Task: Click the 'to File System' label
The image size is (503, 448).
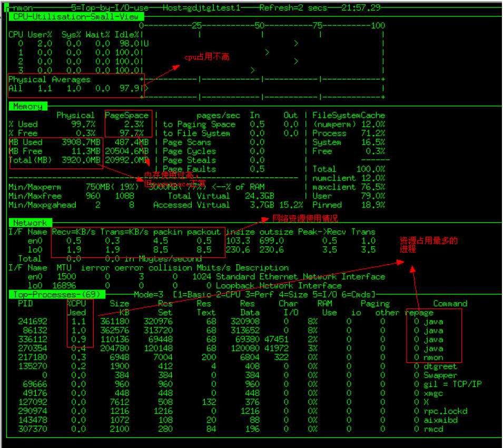Action: (196, 133)
